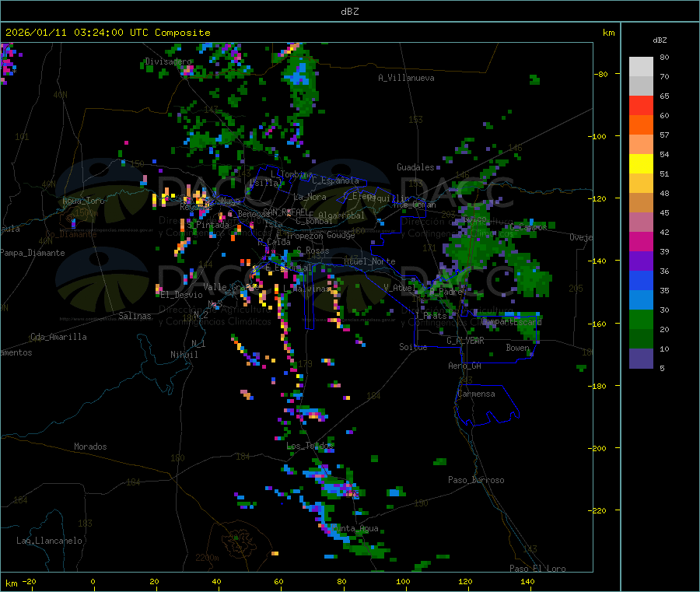Screen dimensions: 700x592
Task: Click the 'Cda_Amarilla' label
Action: pyautogui.click(x=58, y=337)
